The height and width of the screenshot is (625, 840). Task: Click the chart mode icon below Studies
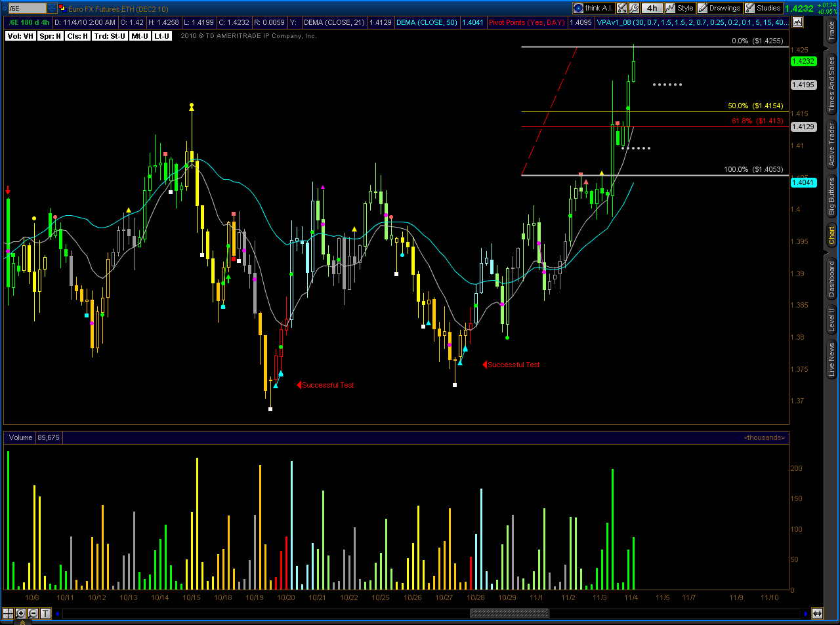pos(797,22)
